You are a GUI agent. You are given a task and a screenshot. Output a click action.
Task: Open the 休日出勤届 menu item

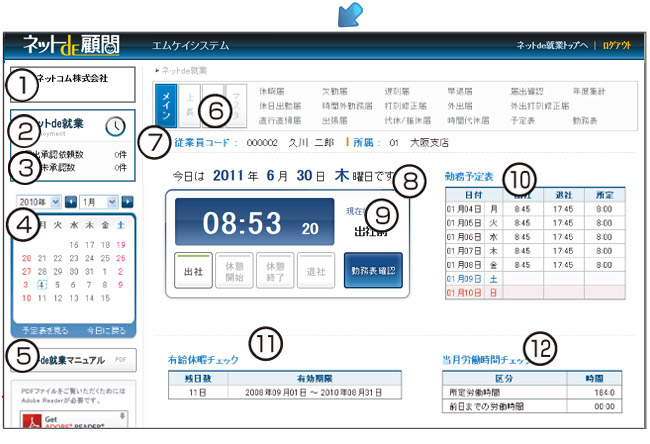point(280,106)
